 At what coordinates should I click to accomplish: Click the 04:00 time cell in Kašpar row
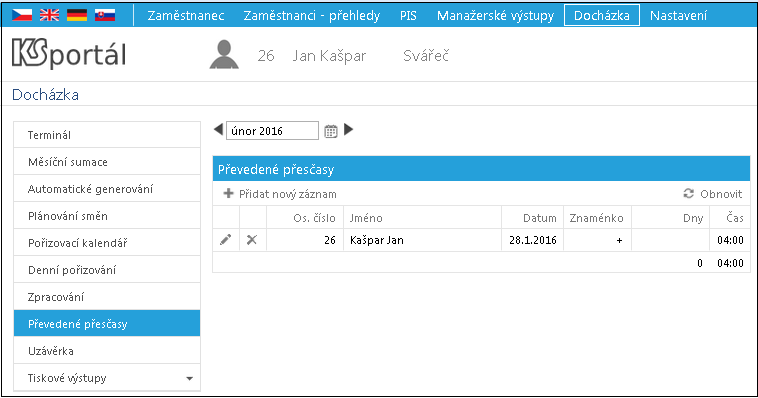[x=730, y=240]
